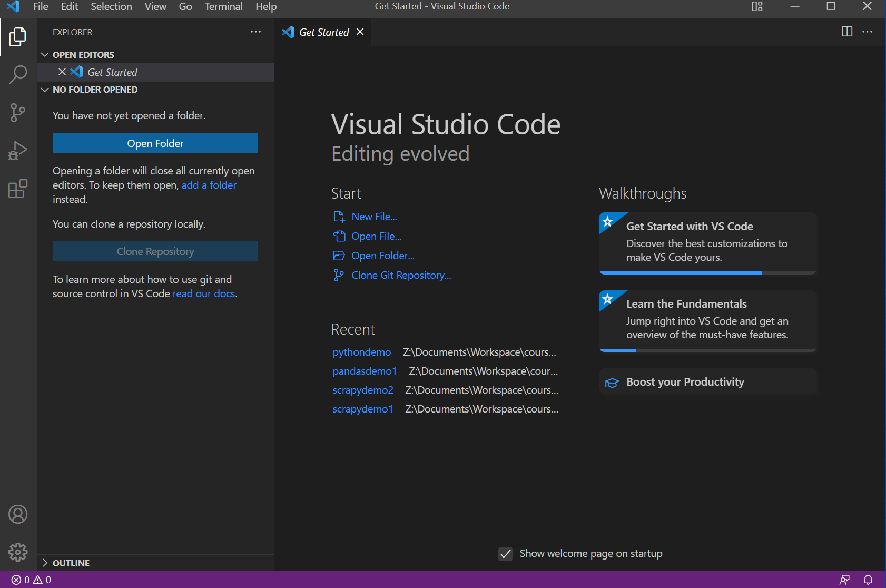Open recent project pandasdemo1
This screenshot has width=886, height=588.
[365, 371]
